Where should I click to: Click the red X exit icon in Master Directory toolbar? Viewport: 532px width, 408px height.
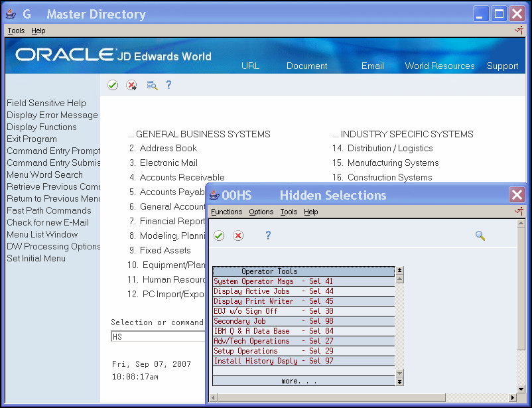[131, 85]
